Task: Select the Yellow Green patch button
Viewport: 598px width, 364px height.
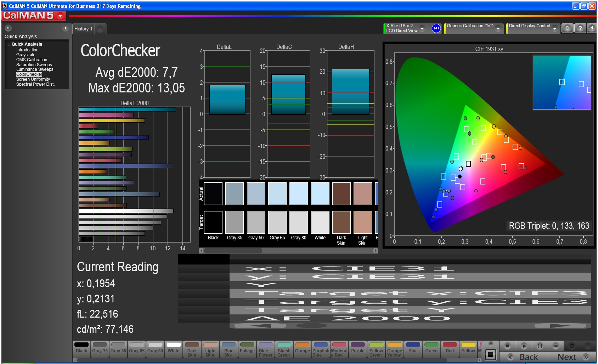Action: [376, 349]
